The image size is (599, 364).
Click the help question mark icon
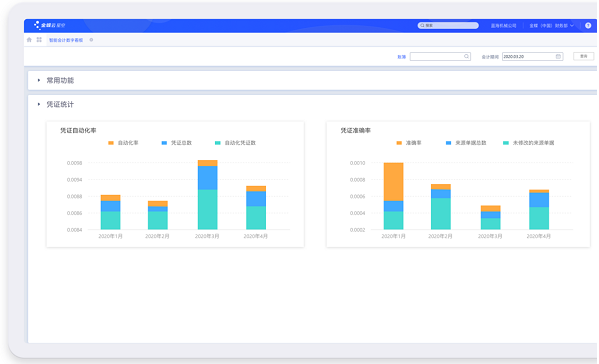point(588,25)
